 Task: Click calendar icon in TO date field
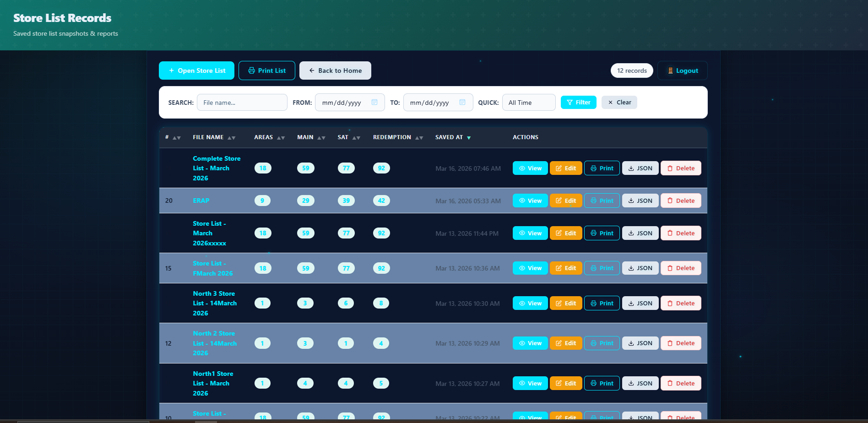click(462, 103)
